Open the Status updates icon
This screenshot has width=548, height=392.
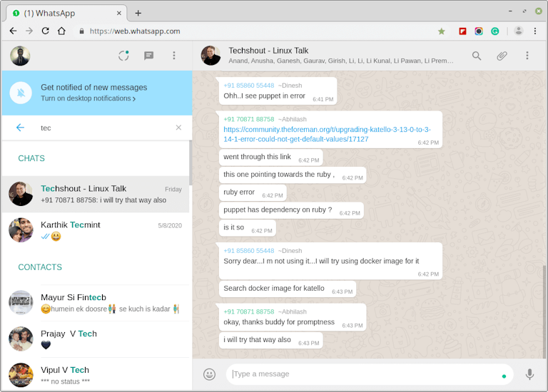pos(123,56)
